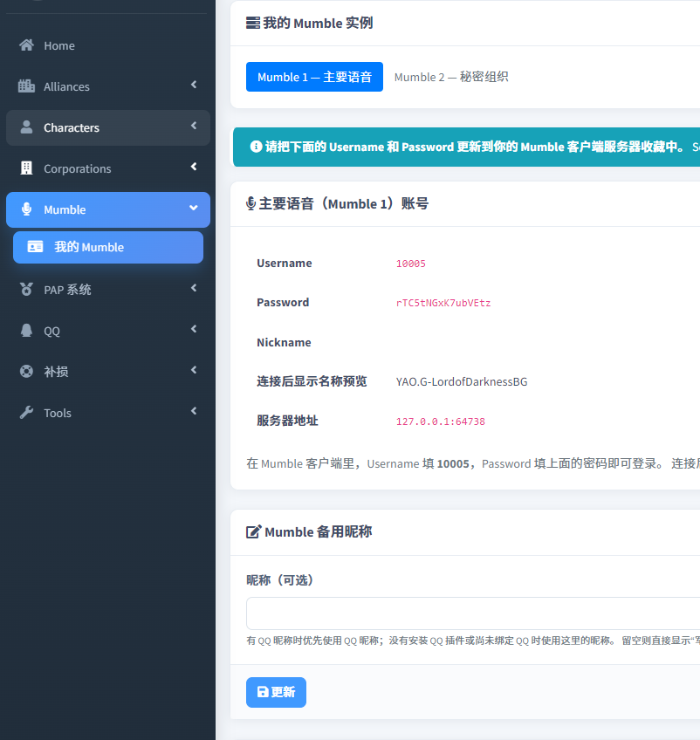
Task: Click the Characters person icon
Action: (26, 127)
